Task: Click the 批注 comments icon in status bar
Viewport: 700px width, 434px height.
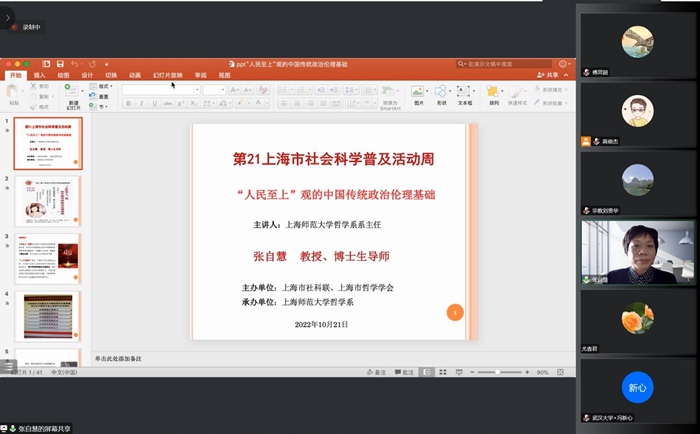Action: pyautogui.click(x=403, y=372)
